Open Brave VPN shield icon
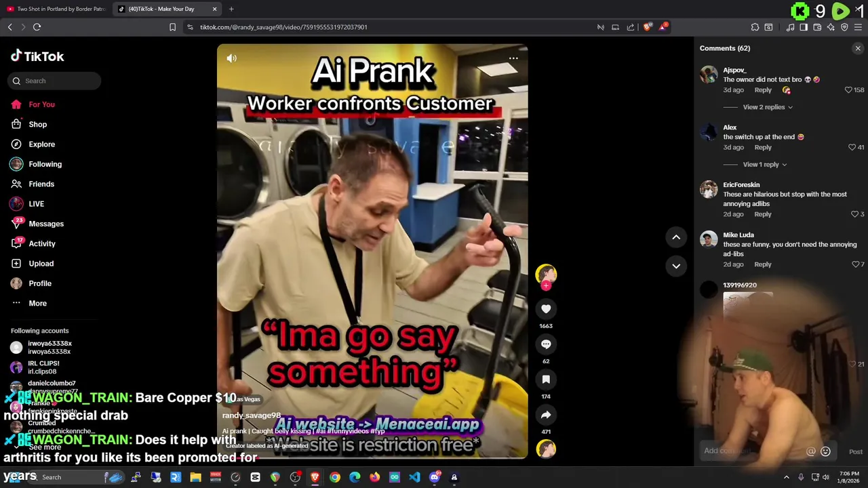The width and height of the screenshot is (868, 488). click(844, 27)
